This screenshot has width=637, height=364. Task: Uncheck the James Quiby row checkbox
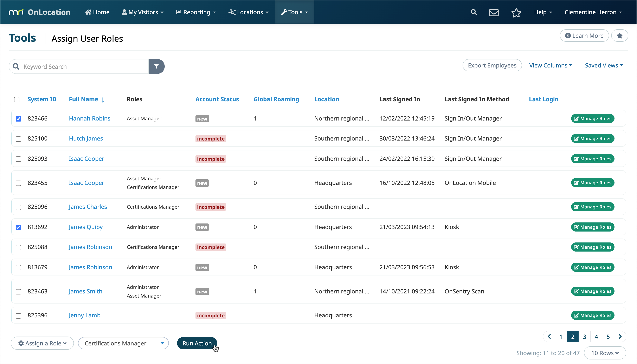[18, 227]
